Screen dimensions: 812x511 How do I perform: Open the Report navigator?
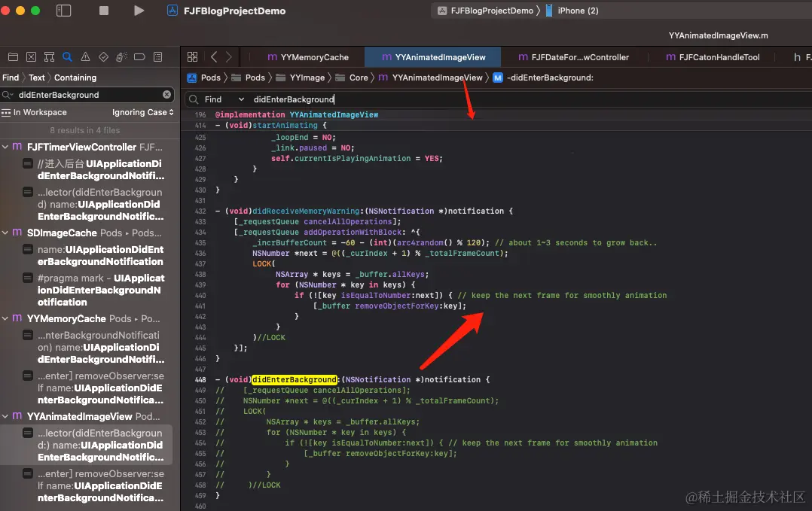coord(158,57)
